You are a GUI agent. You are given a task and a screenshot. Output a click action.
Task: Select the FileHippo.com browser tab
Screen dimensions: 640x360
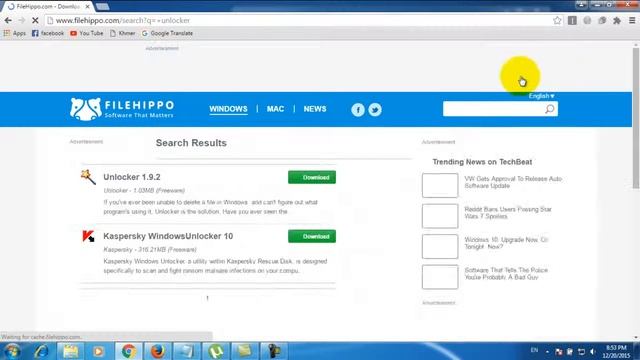(x=48, y=7)
